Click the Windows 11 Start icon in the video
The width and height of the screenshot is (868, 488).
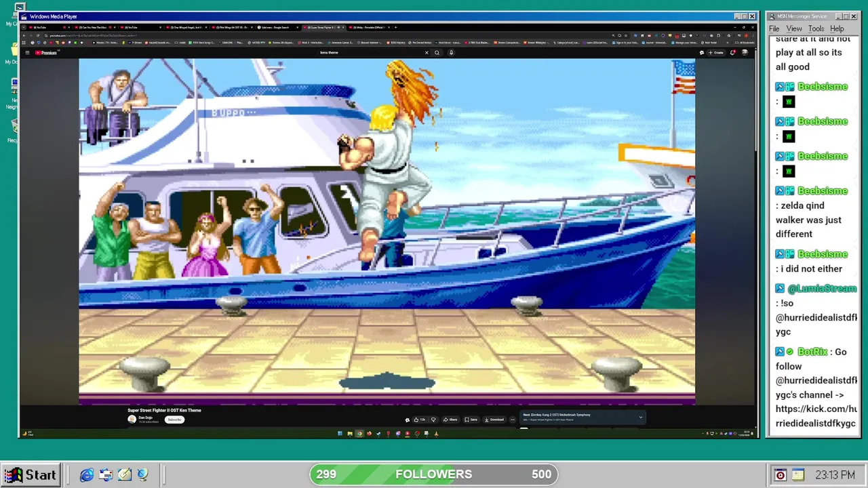coord(340,434)
